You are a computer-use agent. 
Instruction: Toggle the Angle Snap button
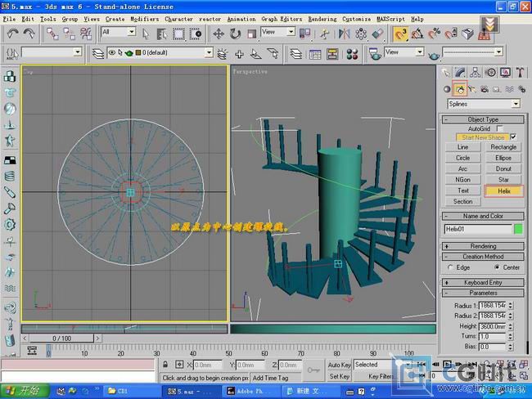click(417, 34)
